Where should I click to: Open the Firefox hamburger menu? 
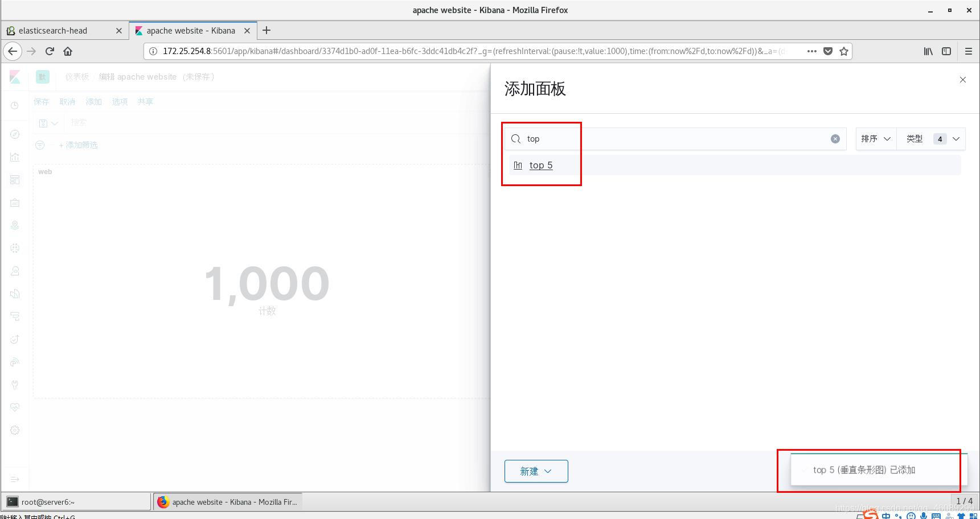coord(968,51)
